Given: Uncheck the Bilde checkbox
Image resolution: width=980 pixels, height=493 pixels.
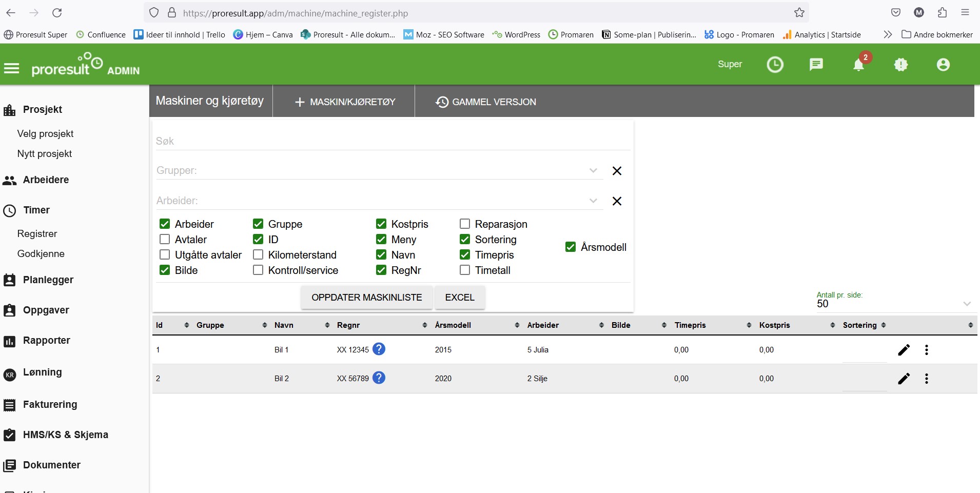Looking at the screenshot, I should (x=165, y=270).
